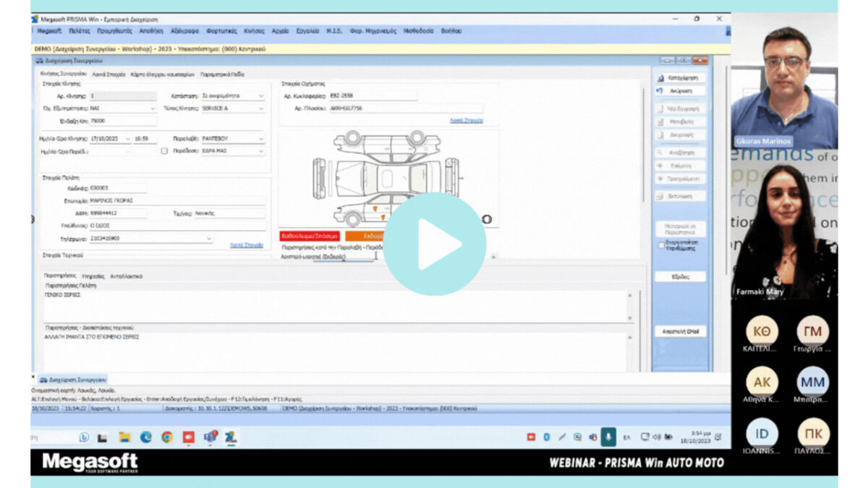Screen dimensions: 868x488
Task: Enable the Ενεργοποίηση Υπενθύμισης checkbox
Action: tap(661, 245)
